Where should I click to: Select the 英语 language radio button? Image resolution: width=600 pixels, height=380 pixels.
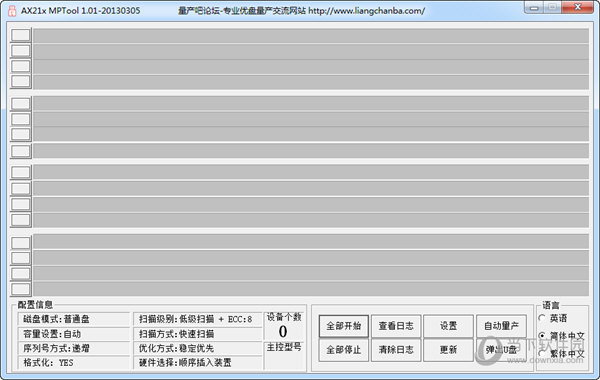click(x=542, y=318)
